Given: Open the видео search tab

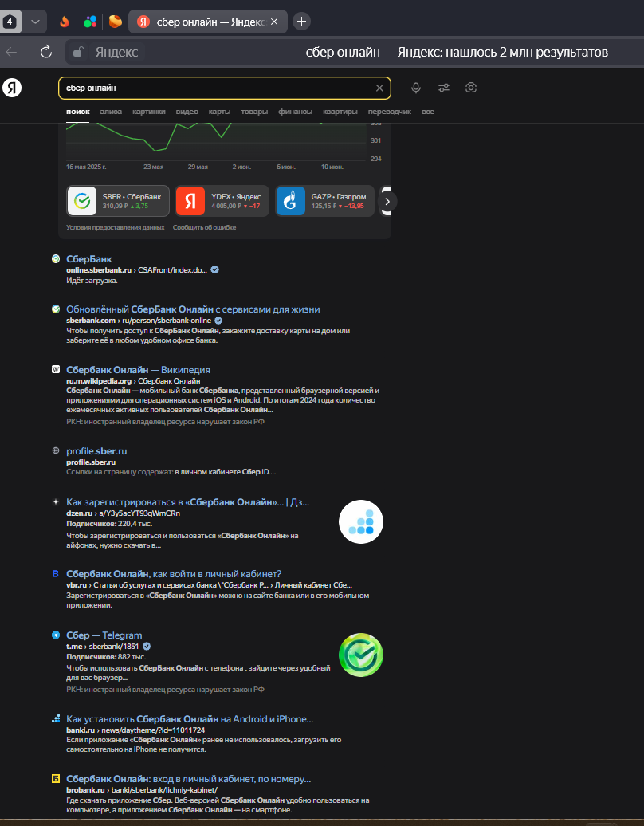Looking at the screenshot, I should tap(187, 112).
